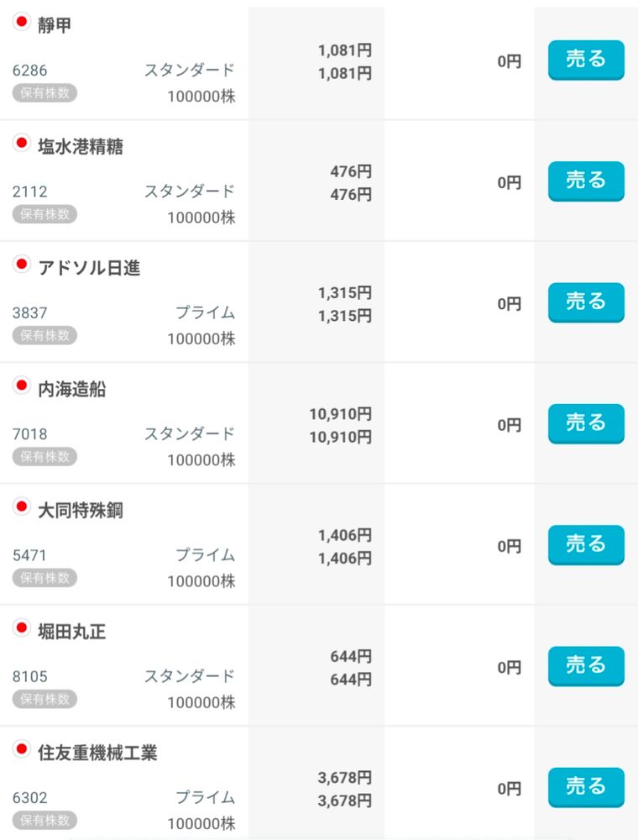Open the 住友重機械工業 stock name
638x840 pixels.
(x=97, y=753)
